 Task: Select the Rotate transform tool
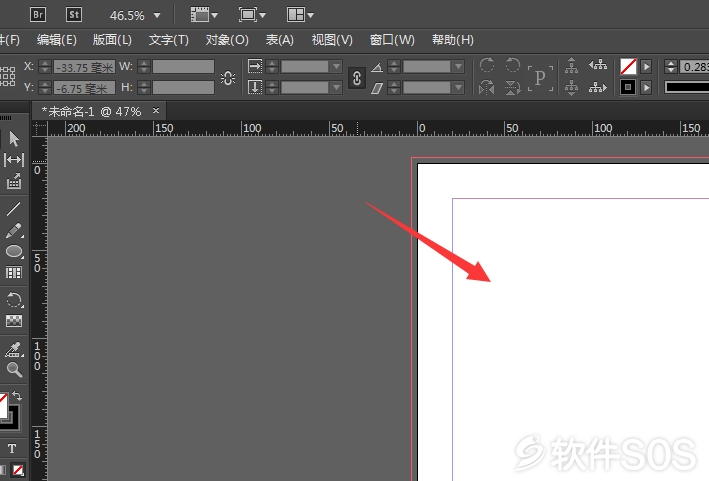point(14,300)
